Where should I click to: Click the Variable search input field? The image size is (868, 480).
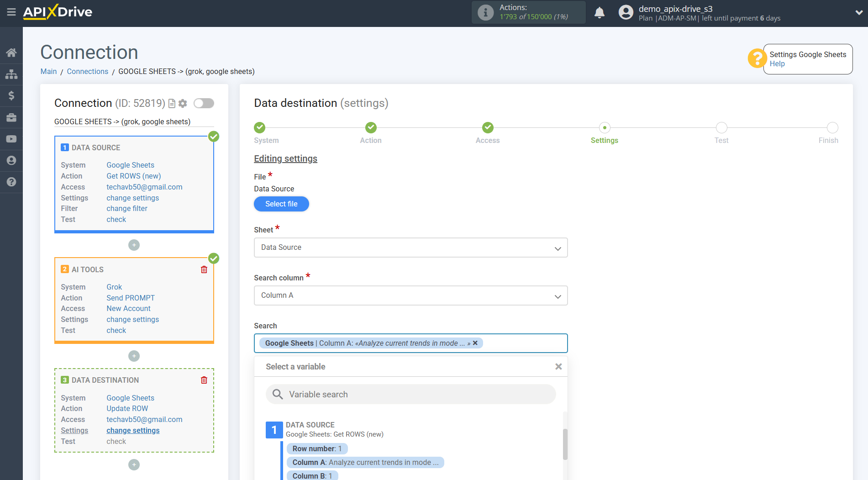(x=410, y=394)
